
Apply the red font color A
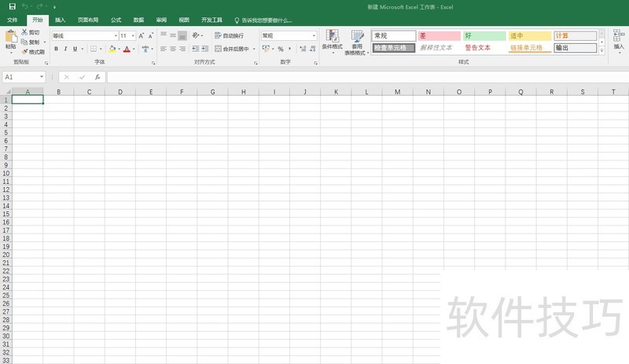(127, 49)
